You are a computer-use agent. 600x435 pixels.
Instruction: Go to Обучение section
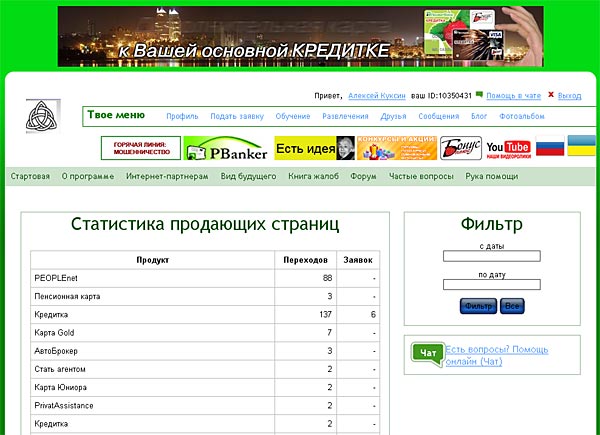293,116
